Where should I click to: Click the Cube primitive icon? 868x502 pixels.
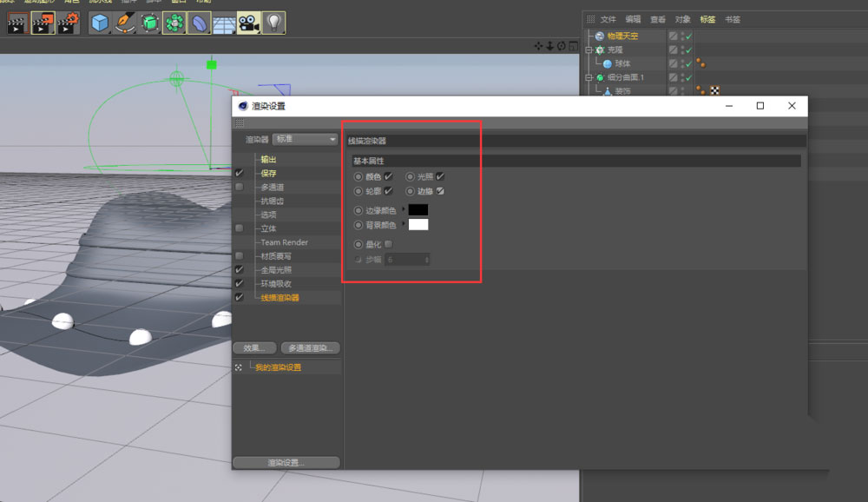click(x=99, y=24)
